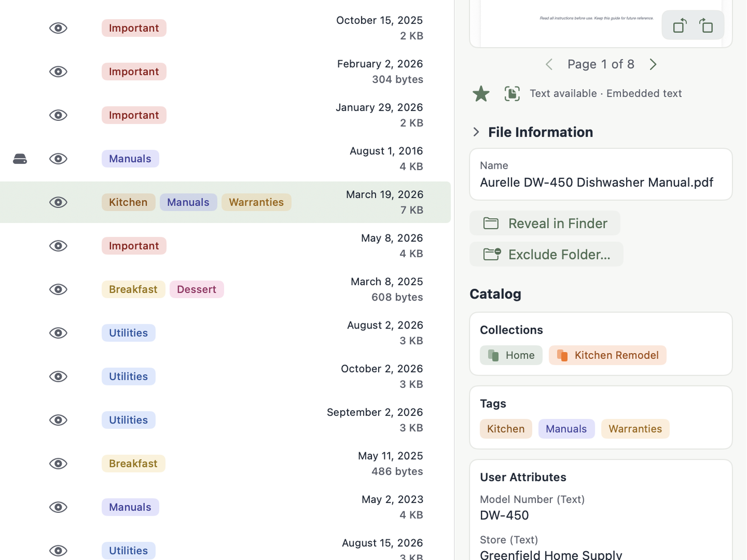Rotate the preview page counterclockwise

click(680, 25)
